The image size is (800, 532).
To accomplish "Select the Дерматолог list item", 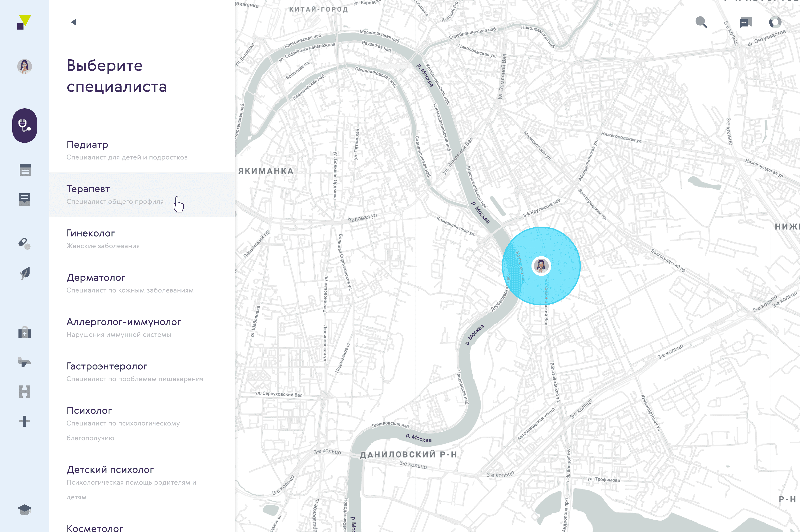I will click(x=96, y=277).
